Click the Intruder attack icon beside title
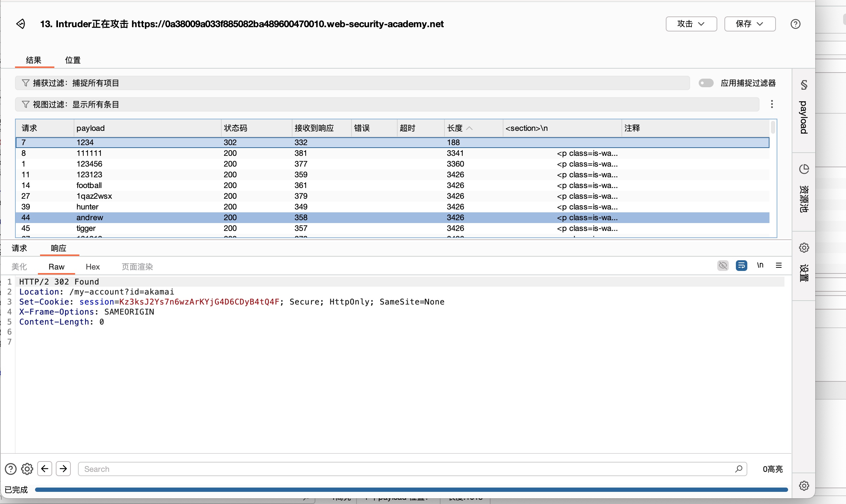 point(21,24)
